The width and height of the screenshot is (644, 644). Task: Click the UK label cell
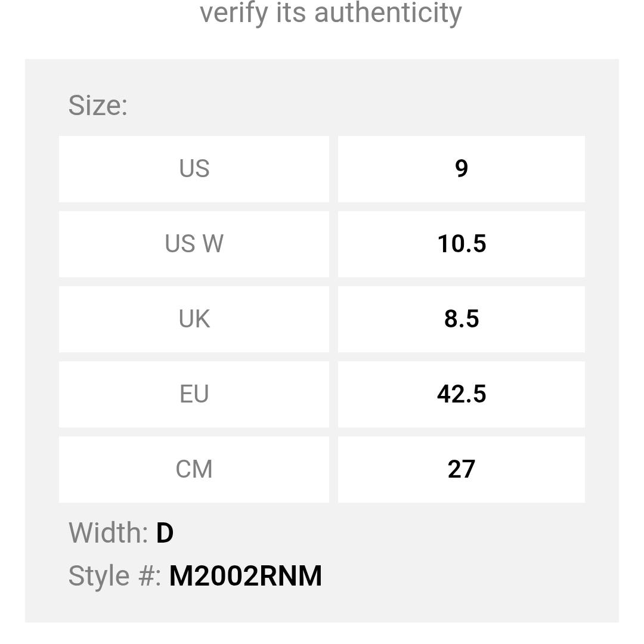(x=194, y=319)
